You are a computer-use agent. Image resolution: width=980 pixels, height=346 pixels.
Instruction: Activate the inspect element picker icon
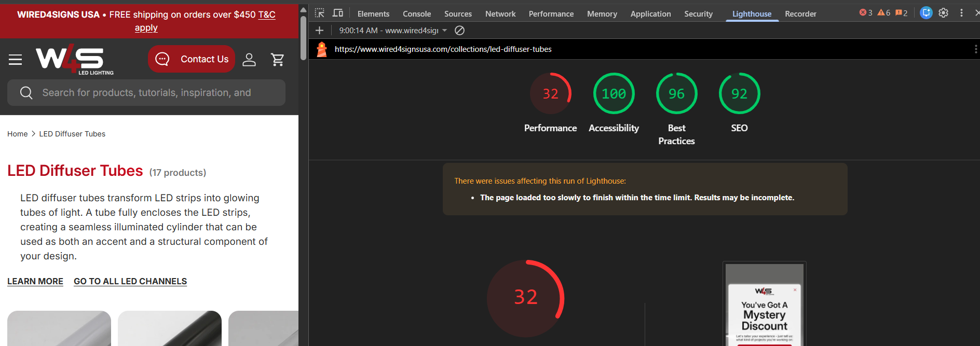(320, 13)
